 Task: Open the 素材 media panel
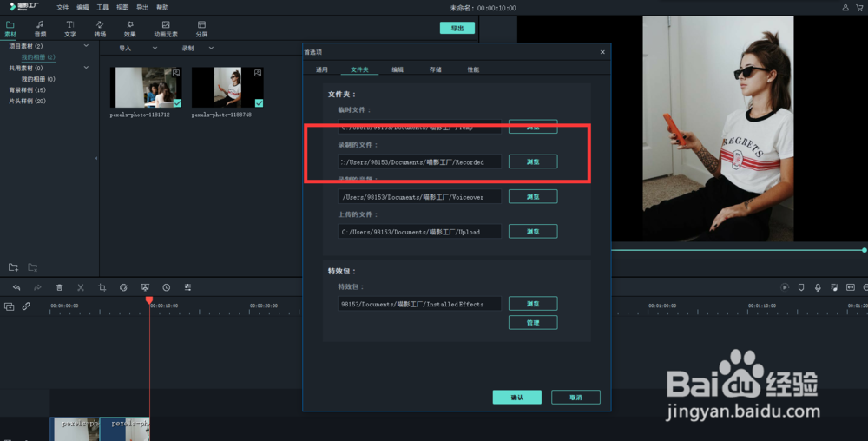coord(10,29)
